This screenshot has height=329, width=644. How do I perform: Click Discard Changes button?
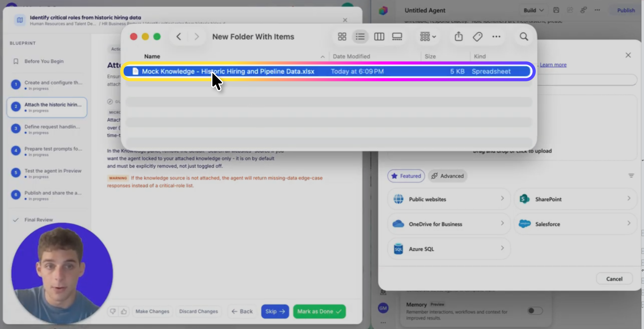tap(198, 311)
